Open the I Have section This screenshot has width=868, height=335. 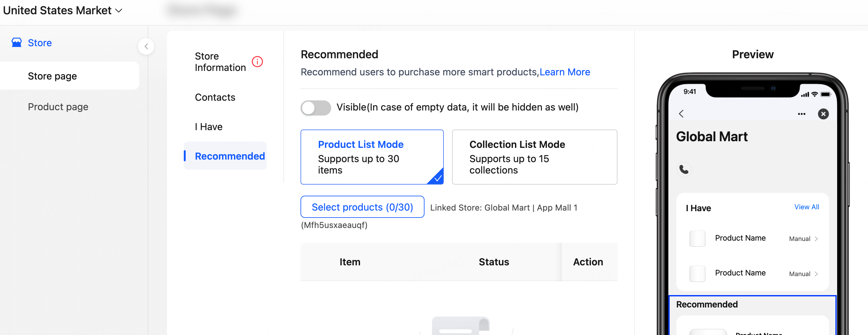(x=208, y=127)
